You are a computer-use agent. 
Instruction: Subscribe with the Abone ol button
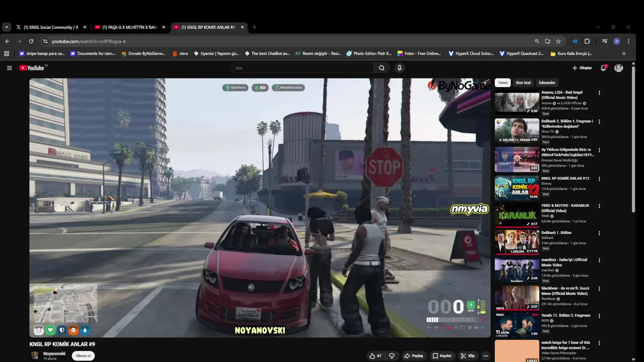tap(83, 355)
